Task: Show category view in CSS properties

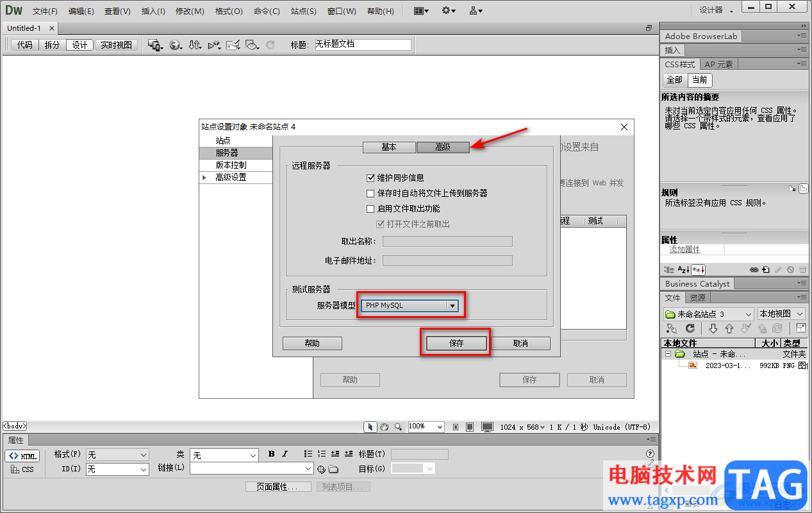Action: coord(669,270)
